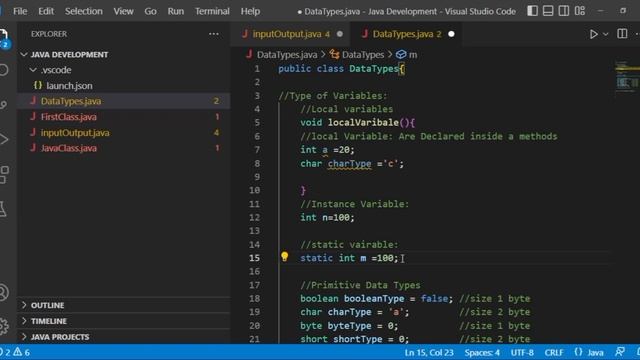
Task: Open Testing flask view
Action: [x=3, y=209]
